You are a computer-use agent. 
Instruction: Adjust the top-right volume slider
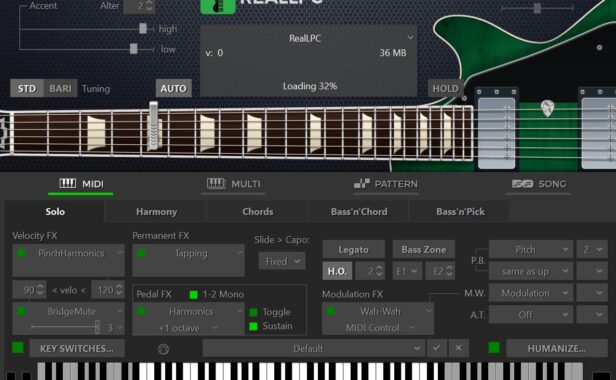[x=537, y=8]
